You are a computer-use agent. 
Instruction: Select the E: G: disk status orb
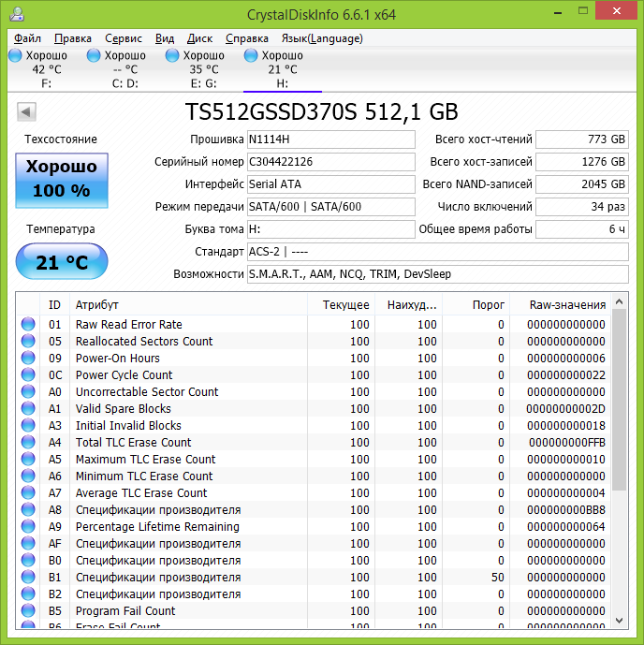tap(172, 55)
